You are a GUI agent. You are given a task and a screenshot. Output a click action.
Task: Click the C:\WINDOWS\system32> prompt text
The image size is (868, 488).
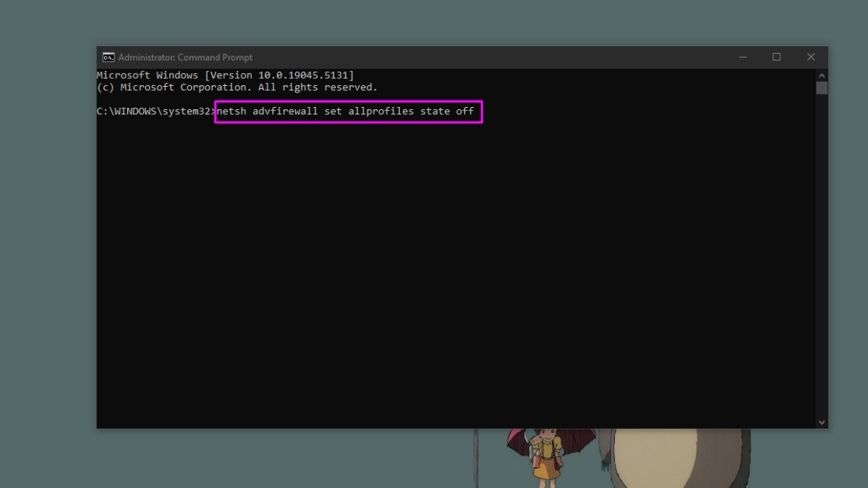click(x=156, y=111)
